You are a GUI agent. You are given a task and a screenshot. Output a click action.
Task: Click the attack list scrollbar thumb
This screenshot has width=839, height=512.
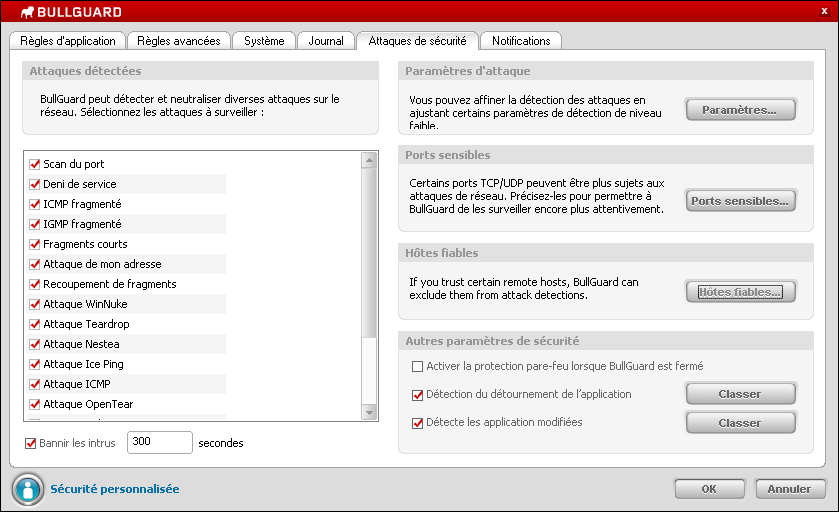pyautogui.click(x=369, y=253)
